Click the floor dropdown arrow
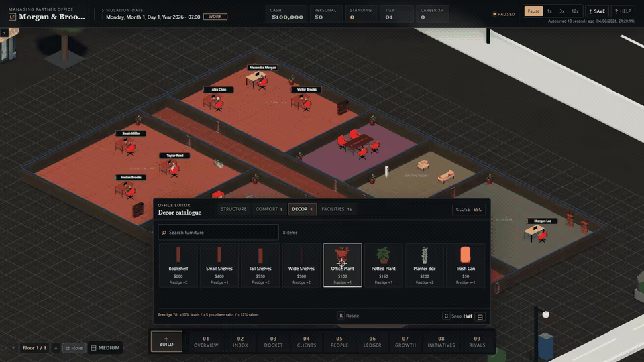644x362 pixels. [x=13, y=348]
